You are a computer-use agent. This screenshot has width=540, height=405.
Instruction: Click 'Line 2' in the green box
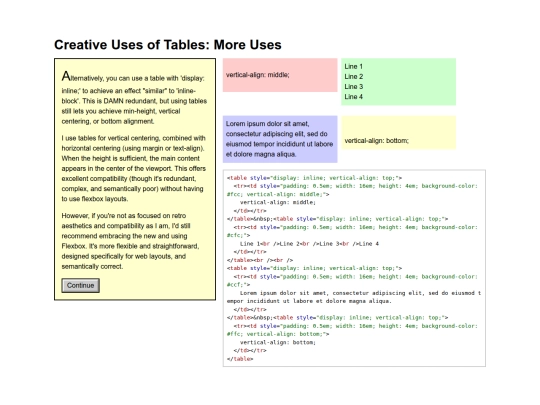coord(354,76)
